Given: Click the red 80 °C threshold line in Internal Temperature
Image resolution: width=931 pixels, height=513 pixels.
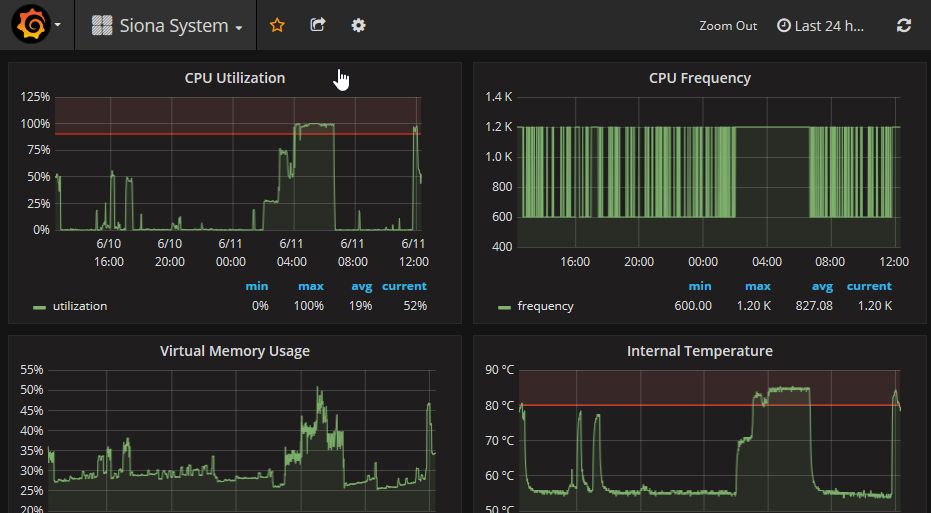Looking at the screenshot, I should tap(710, 406).
